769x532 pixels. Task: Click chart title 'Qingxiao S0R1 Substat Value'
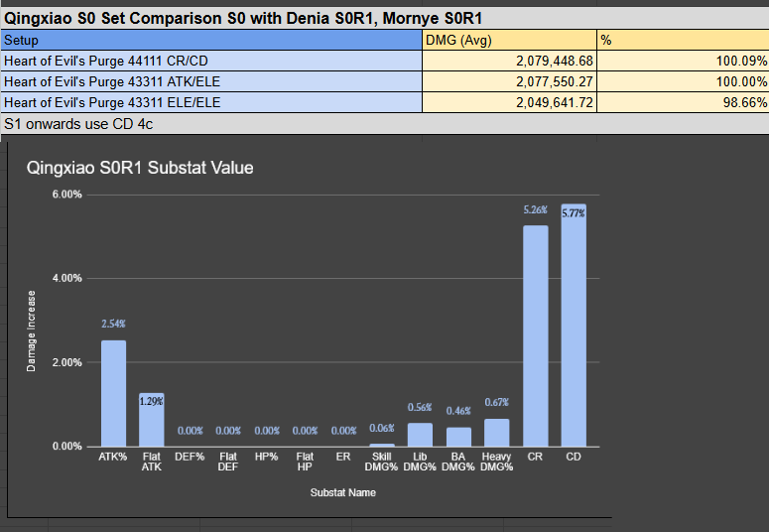click(x=140, y=168)
